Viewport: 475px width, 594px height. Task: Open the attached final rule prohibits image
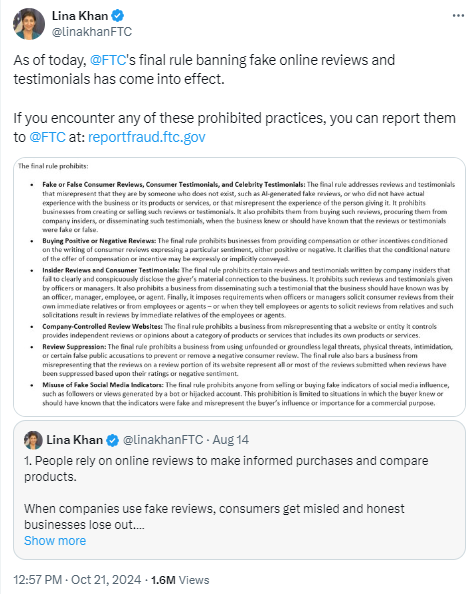coord(239,287)
